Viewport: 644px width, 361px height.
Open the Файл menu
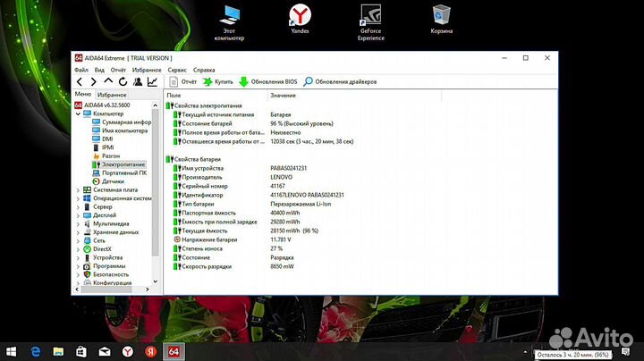(80, 70)
